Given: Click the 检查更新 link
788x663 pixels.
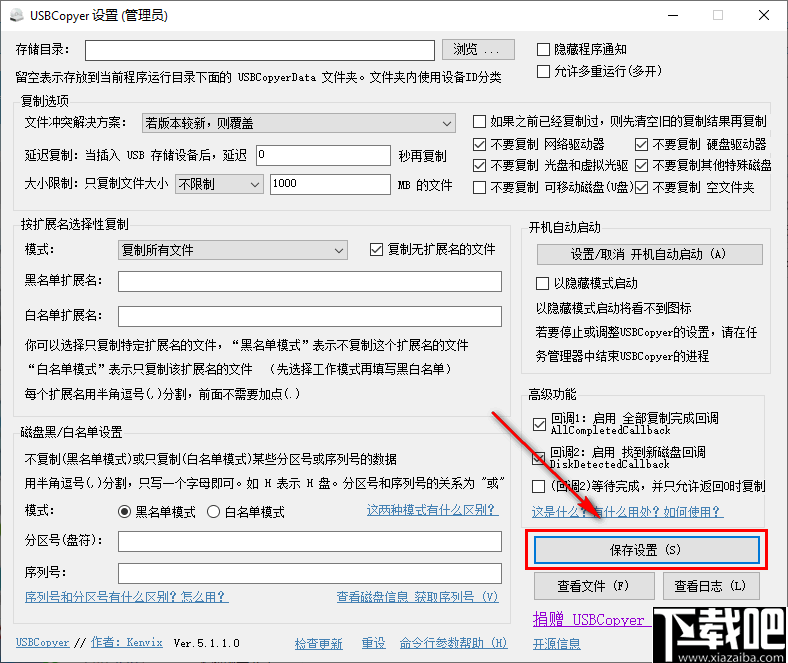Looking at the screenshot, I should click(319, 643).
